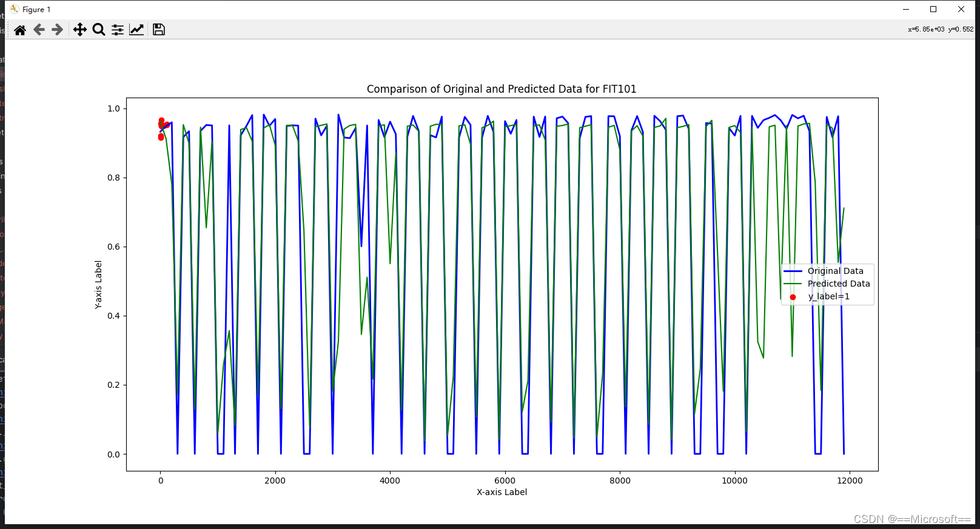Maximize the Figure 1 window

[933, 9]
